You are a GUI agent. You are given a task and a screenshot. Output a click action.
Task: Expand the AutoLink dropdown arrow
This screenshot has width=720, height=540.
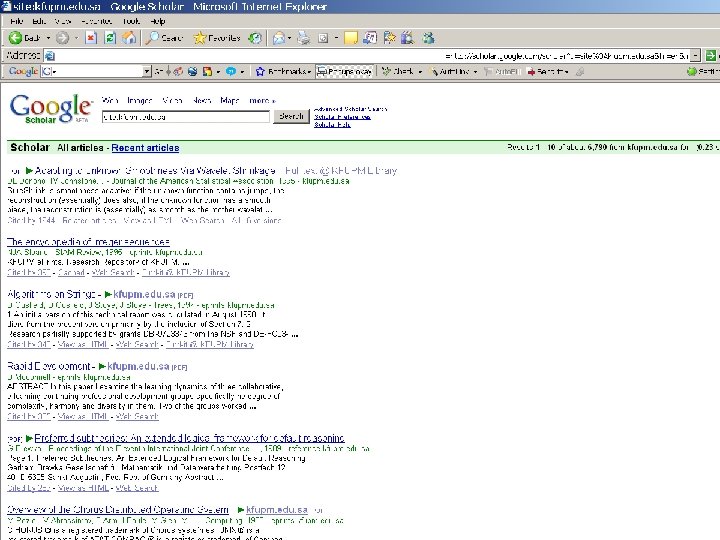[x=475, y=72]
